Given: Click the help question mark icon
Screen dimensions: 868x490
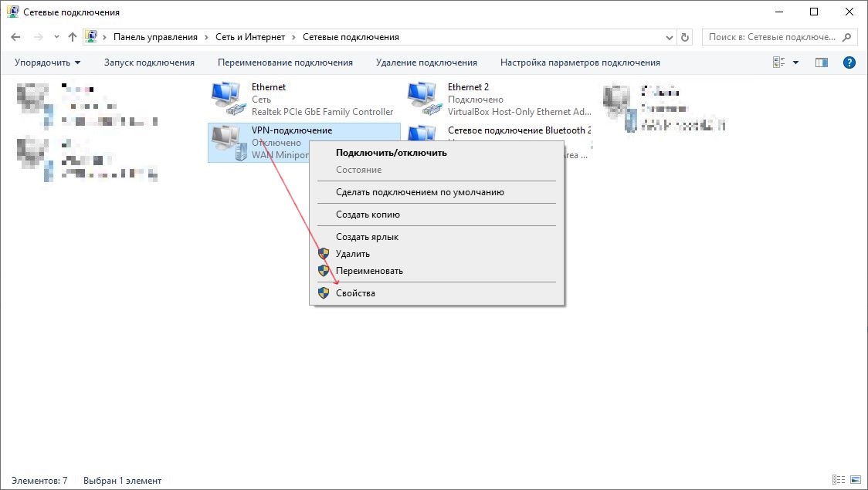Looking at the screenshot, I should click(849, 63).
